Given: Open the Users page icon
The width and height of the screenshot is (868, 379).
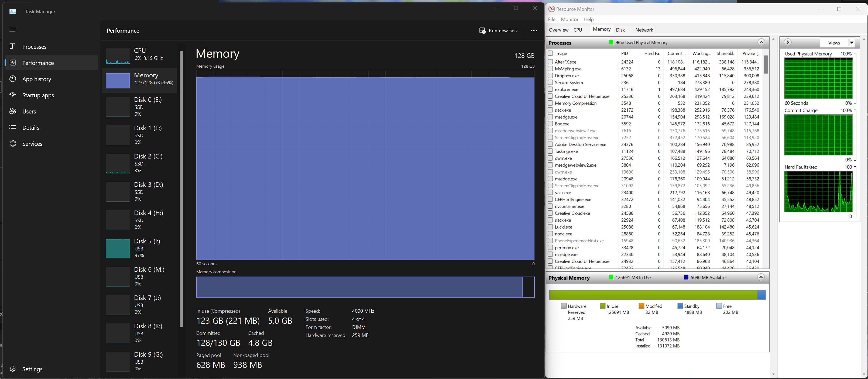Looking at the screenshot, I should [12, 111].
